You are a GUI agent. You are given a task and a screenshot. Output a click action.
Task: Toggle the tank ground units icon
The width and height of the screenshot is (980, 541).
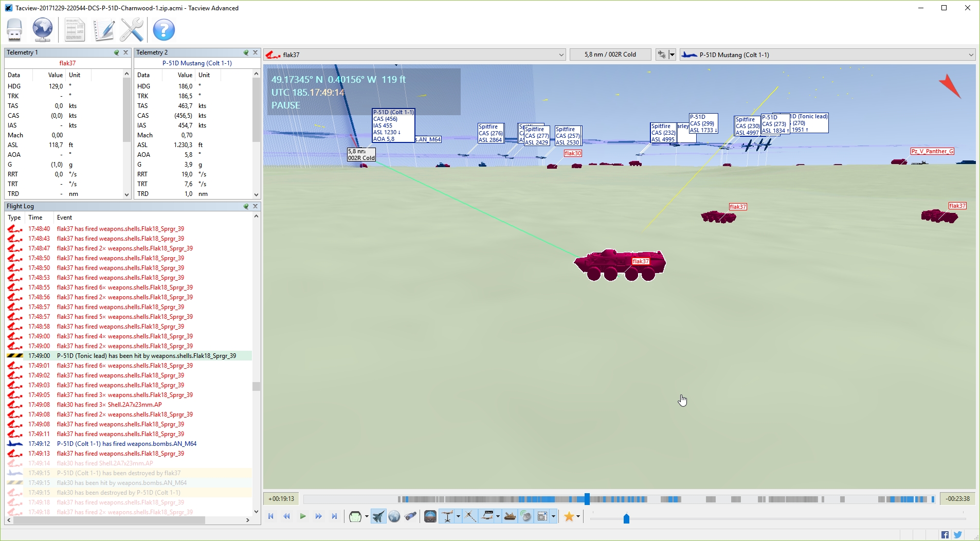[x=510, y=516]
